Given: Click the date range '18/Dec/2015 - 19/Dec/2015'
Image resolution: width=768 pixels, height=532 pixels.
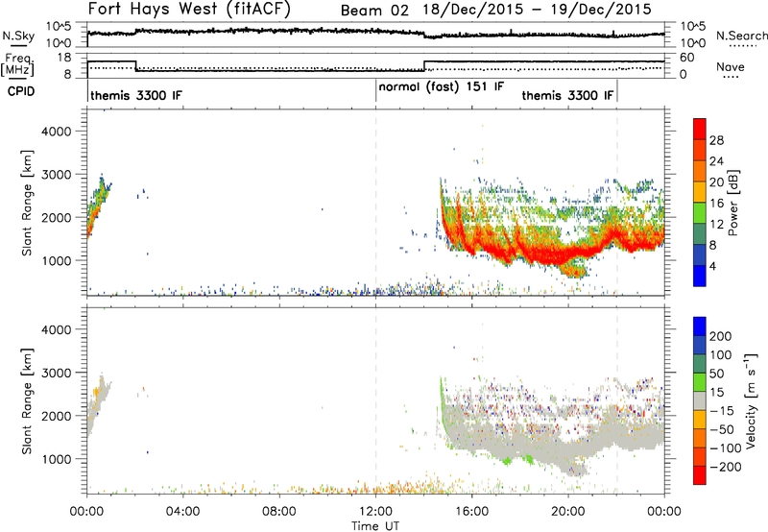Looking at the screenshot, I should [538, 10].
